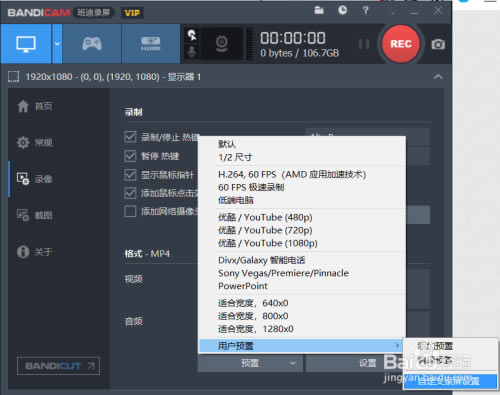Click the 录制 section heading

pos(134,112)
